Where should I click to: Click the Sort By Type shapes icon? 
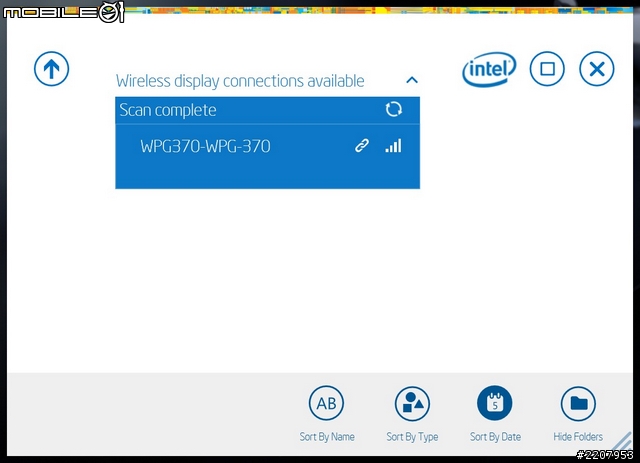click(x=412, y=404)
